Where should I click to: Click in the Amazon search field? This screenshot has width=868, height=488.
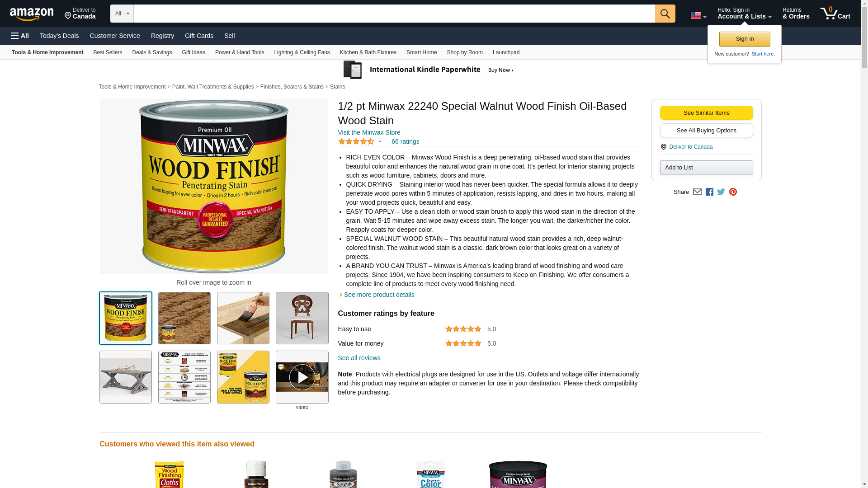pyautogui.click(x=394, y=14)
